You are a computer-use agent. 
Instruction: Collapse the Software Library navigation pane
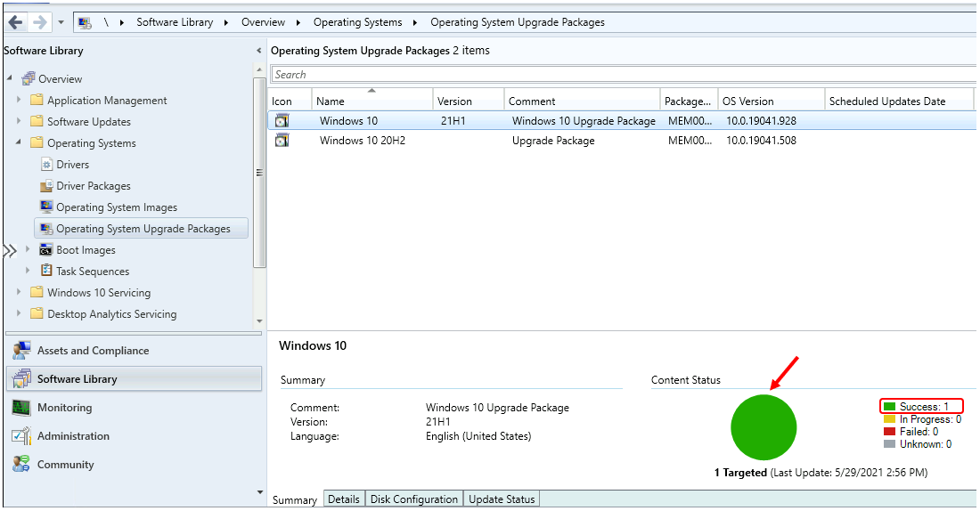click(258, 51)
